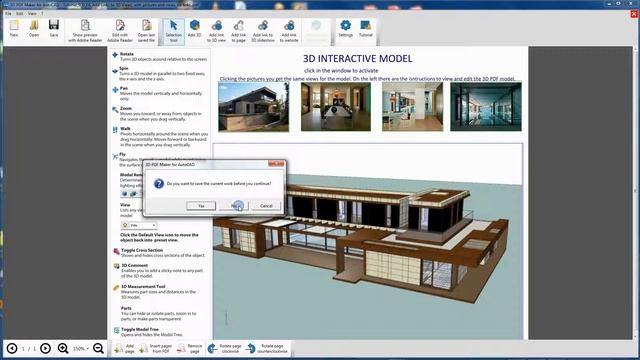Click the Zoom instruction icon
The height and width of the screenshot is (360, 640).
[115, 109]
